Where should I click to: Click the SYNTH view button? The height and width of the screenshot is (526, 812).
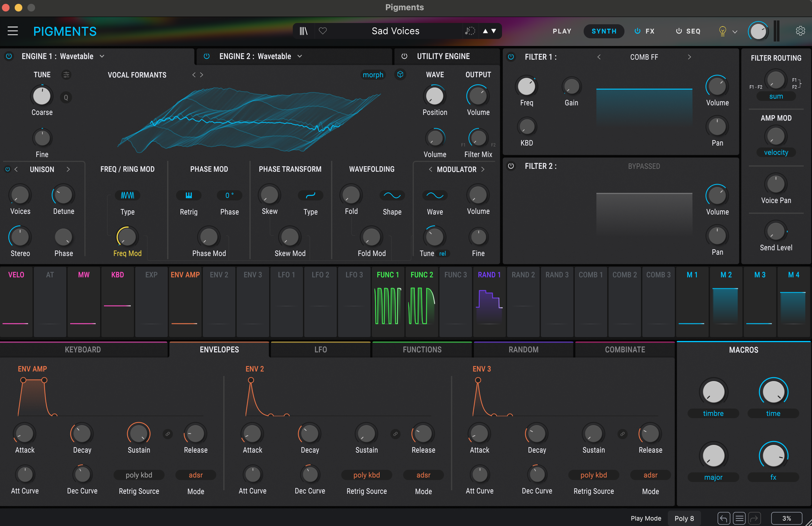603,31
